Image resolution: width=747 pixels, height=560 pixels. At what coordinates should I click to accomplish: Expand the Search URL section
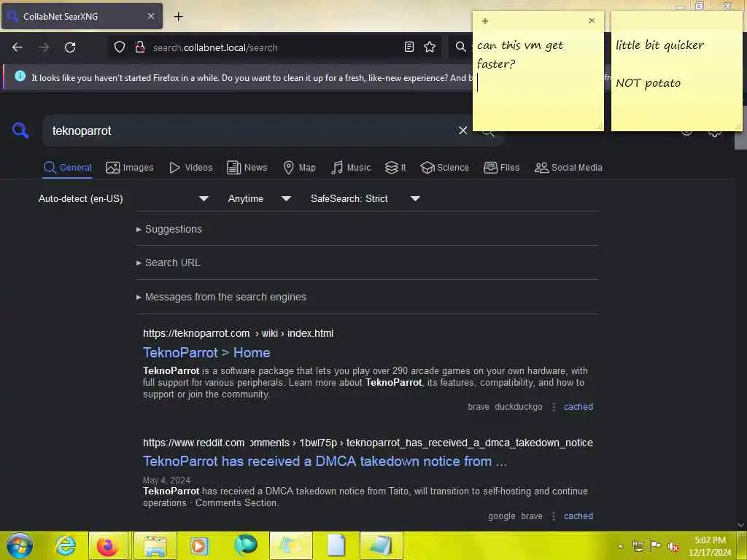point(169,262)
